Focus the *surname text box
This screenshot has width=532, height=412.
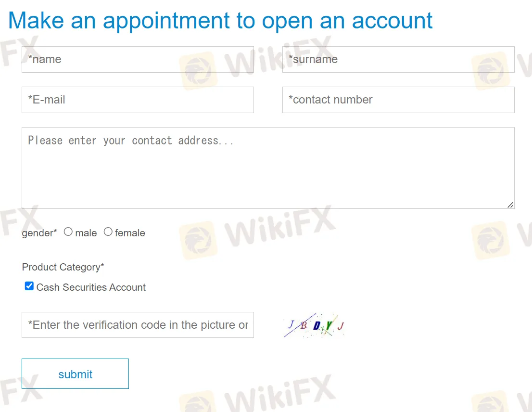[398, 59]
